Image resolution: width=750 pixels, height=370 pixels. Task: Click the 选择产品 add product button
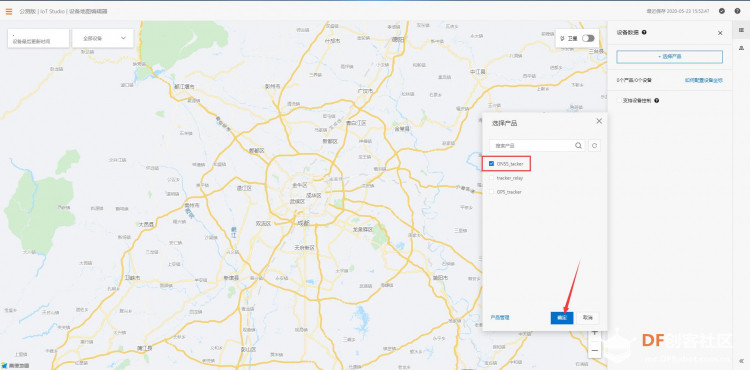[669, 56]
